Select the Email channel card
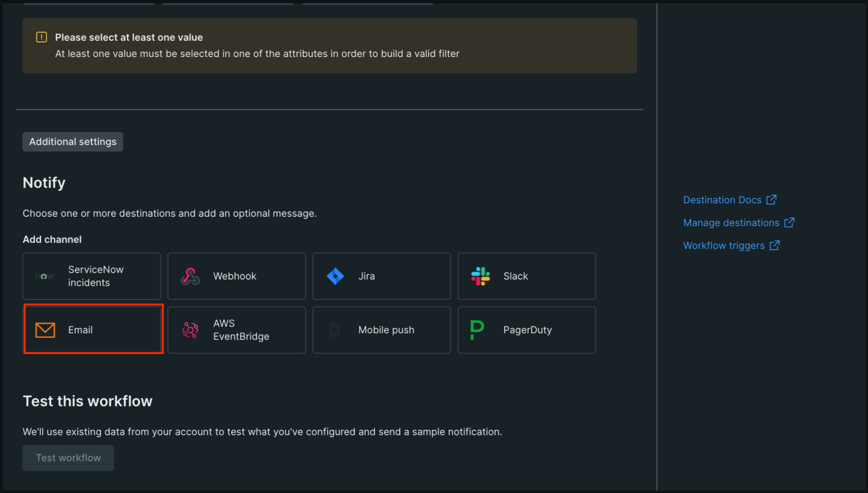This screenshot has height=493, width=868. point(93,330)
